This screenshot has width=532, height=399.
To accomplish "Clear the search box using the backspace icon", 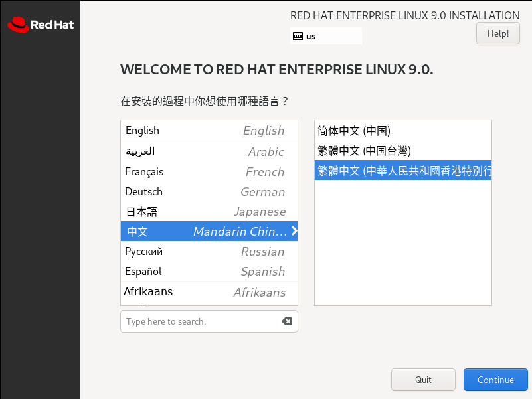I will click(x=287, y=321).
